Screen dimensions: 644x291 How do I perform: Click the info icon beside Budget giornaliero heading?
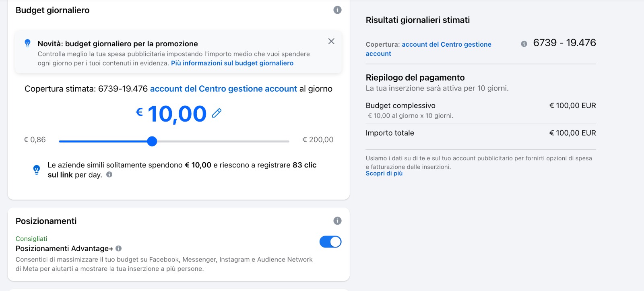click(337, 10)
